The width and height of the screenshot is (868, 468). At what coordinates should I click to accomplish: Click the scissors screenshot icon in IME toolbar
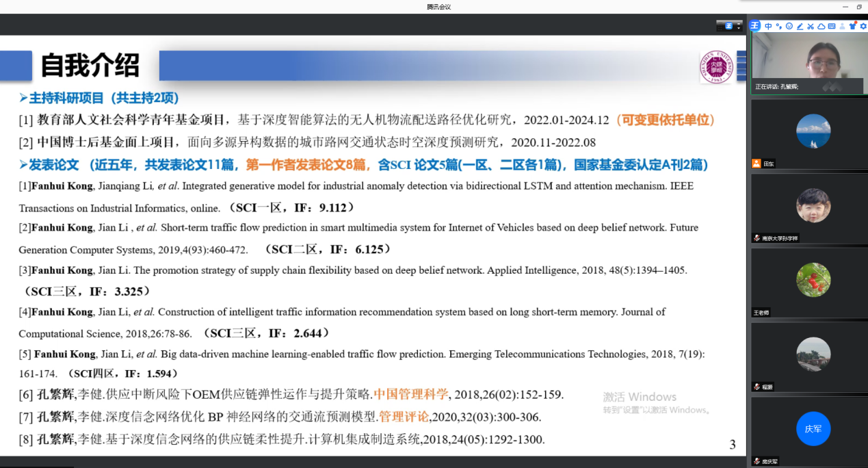pos(811,26)
